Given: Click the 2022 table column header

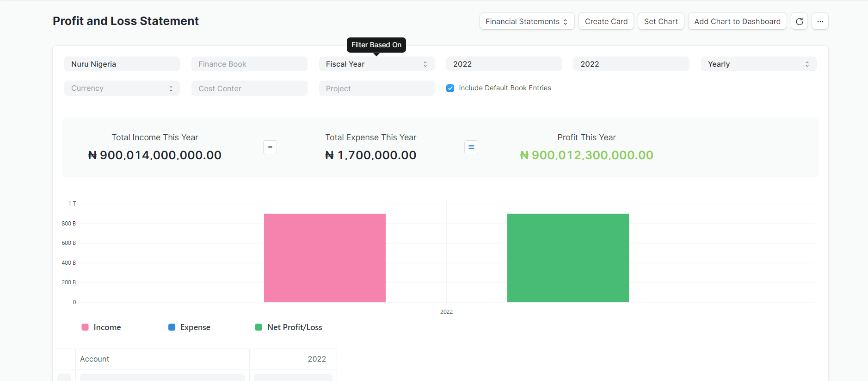Looking at the screenshot, I should point(293,359).
